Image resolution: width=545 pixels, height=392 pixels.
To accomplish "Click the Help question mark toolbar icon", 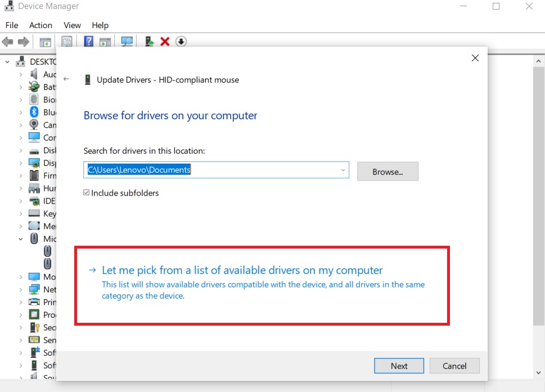I will click(x=88, y=42).
